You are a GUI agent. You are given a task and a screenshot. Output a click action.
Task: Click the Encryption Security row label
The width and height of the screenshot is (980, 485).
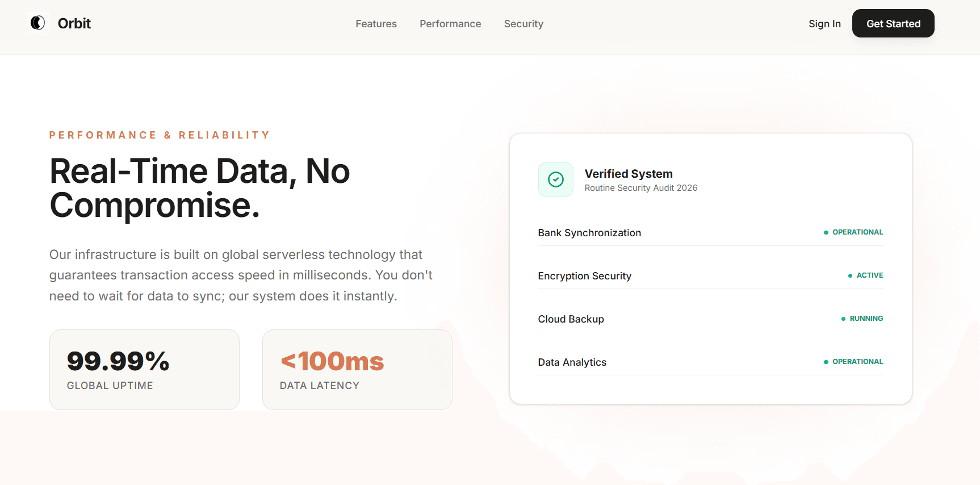(x=584, y=276)
